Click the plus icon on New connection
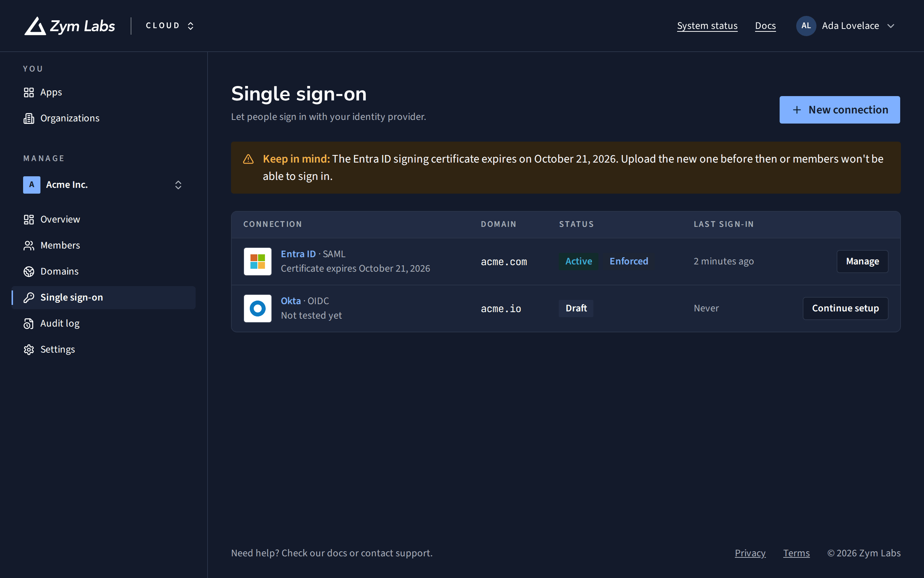Image resolution: width=924 pixels, height=578 pixels. click(x=797, y=110)
